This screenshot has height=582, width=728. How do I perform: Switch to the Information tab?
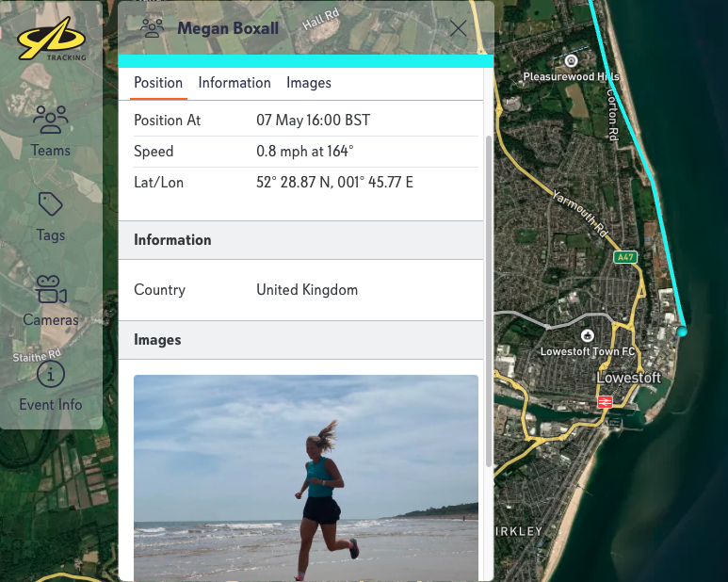pos(235,83)
